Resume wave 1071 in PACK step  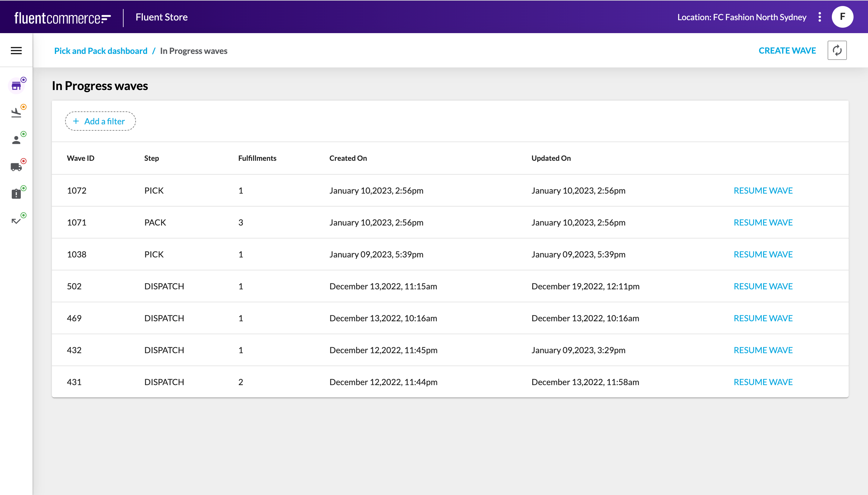pos(763,222)
